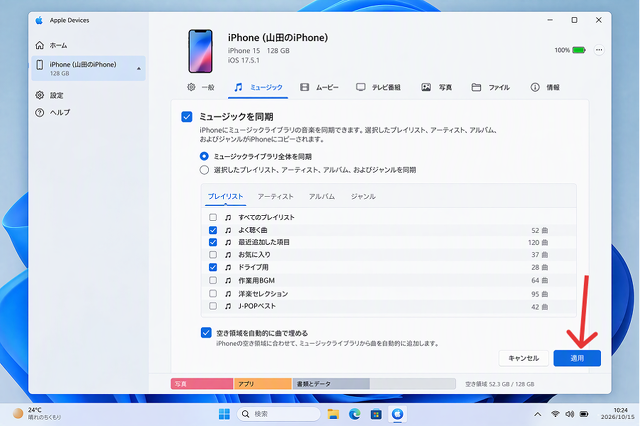The image size is (640, 426).
Task: Open the Windows Start menu
Action: pyautogui.click(x=224, y=414)
